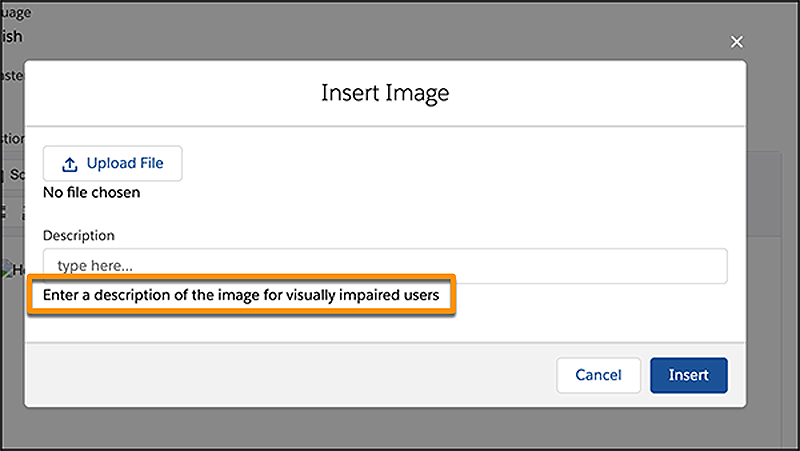Click the Description field label
This screenshot has height=451, width=800.
click(x=79, y=235)
